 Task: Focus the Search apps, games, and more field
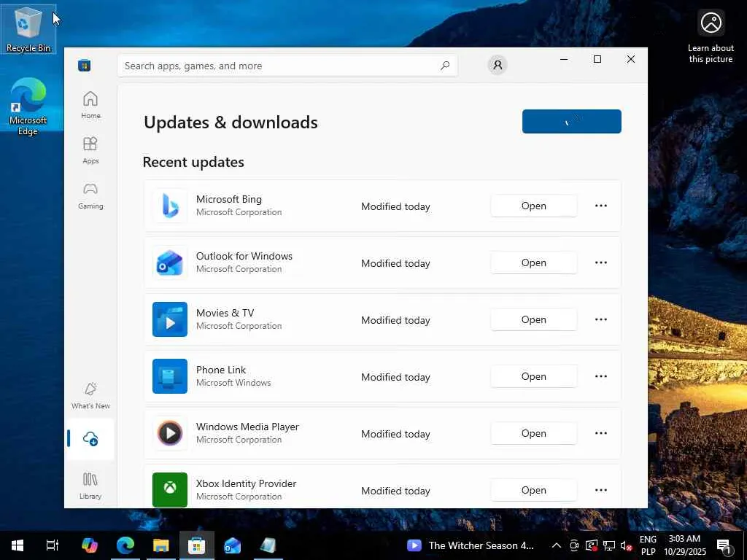click(x=287, y=66)
